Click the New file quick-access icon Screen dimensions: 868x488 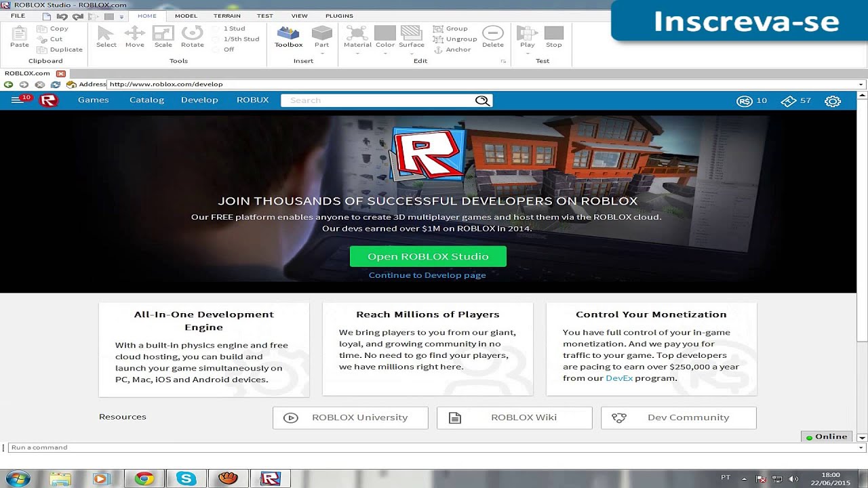pos(47,16)
